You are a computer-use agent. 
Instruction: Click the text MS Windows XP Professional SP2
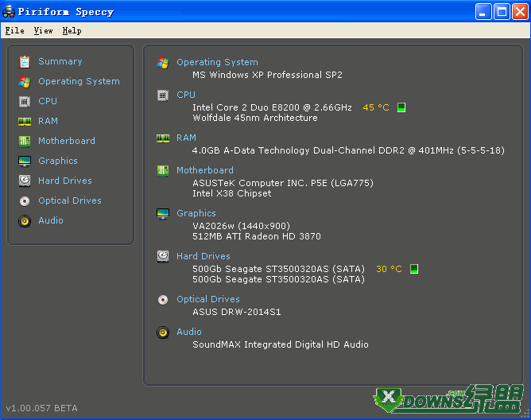[x=267, y=75]
